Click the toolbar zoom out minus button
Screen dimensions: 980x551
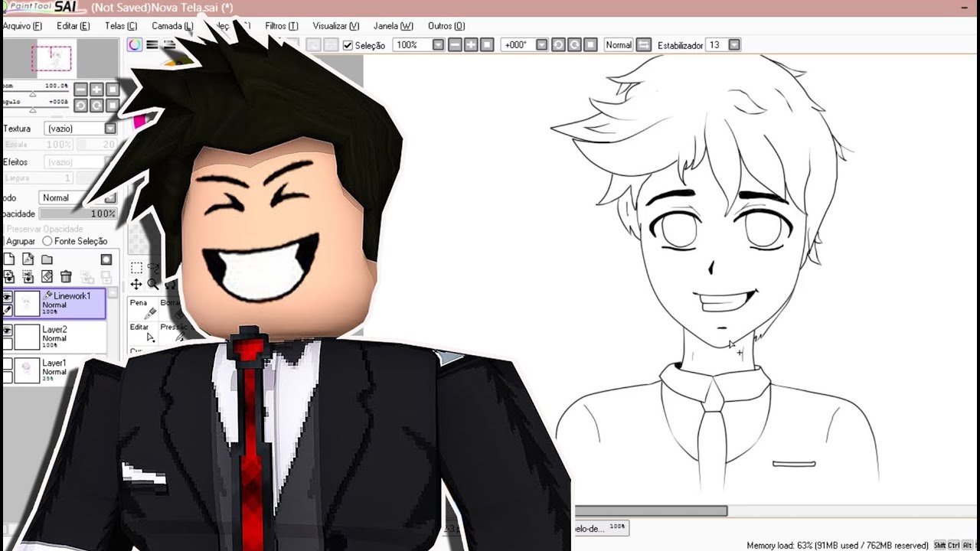point(455,45)
